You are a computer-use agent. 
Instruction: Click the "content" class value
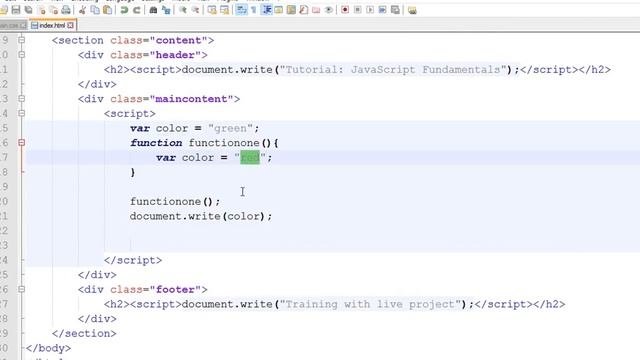(178, 40)
